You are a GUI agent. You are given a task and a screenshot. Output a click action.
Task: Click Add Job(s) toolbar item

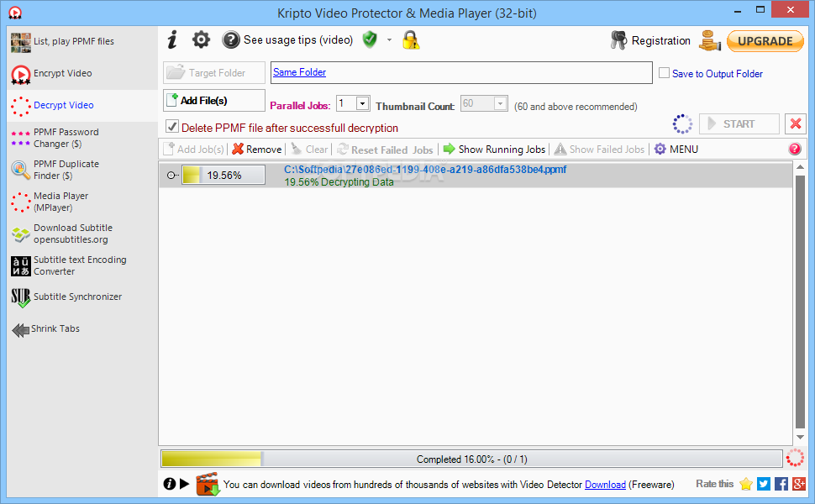click(193, 150)
